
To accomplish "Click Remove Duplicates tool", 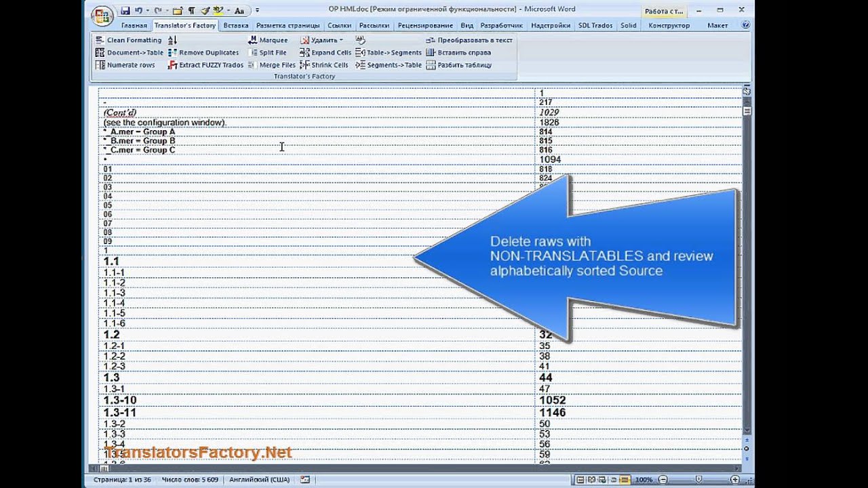I will pyautogui.click(x=203, y=52).
